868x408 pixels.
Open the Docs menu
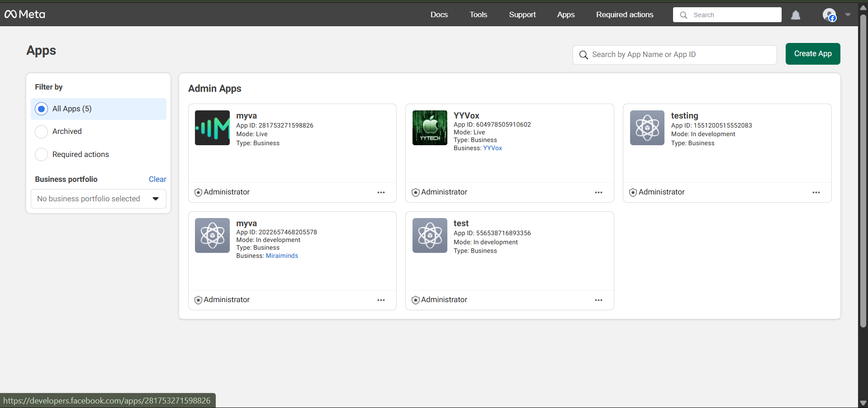(438, 14)
